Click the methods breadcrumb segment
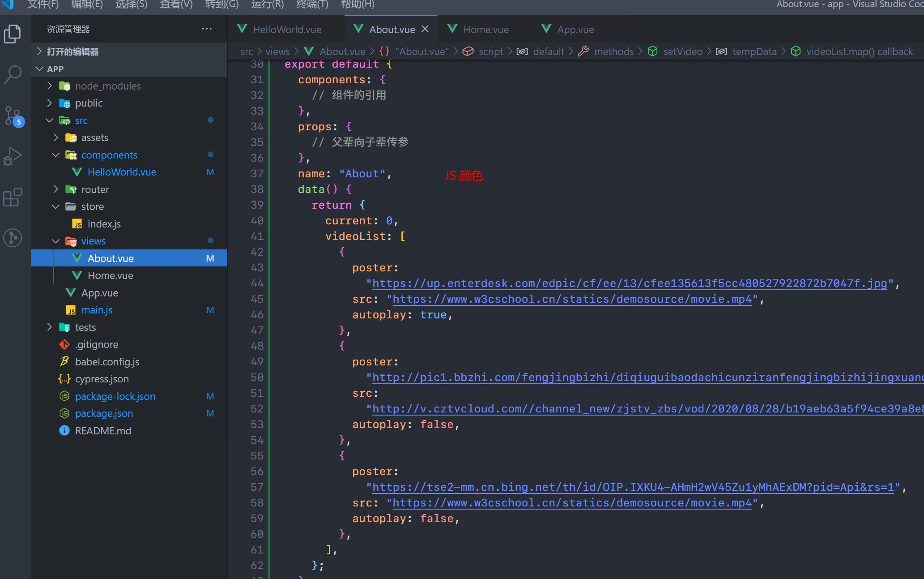 [x=606, y=51]
